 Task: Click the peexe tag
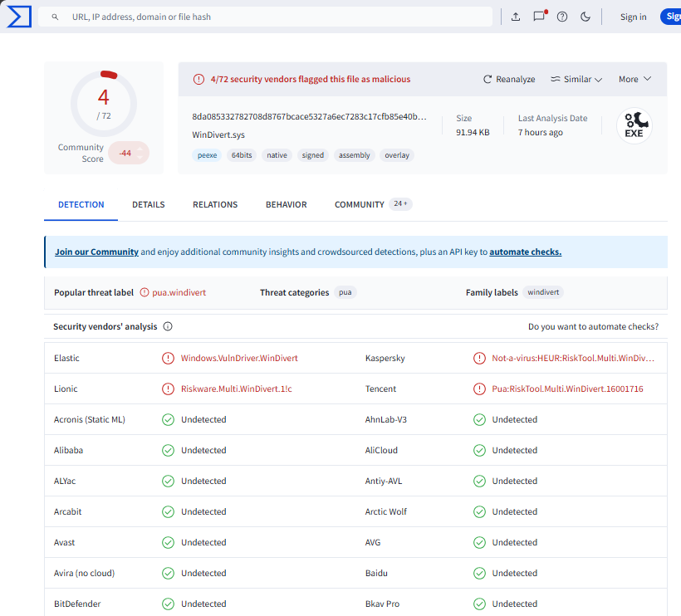click(x=207, y=155)
